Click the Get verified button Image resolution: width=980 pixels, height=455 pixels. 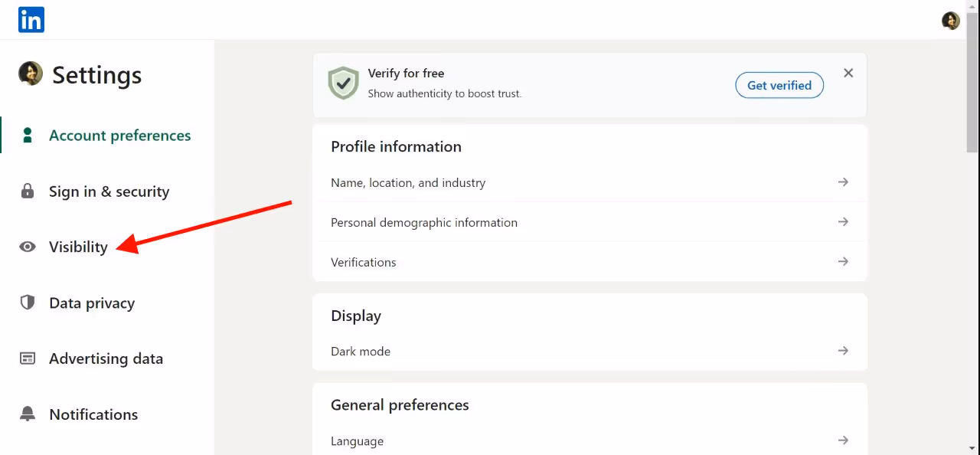(779, 85)
